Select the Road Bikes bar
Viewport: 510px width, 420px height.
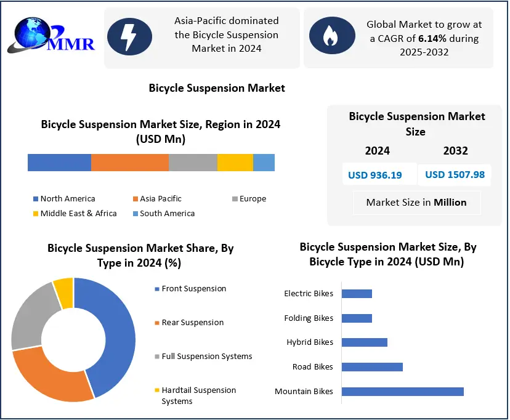(x=371, y=367)
